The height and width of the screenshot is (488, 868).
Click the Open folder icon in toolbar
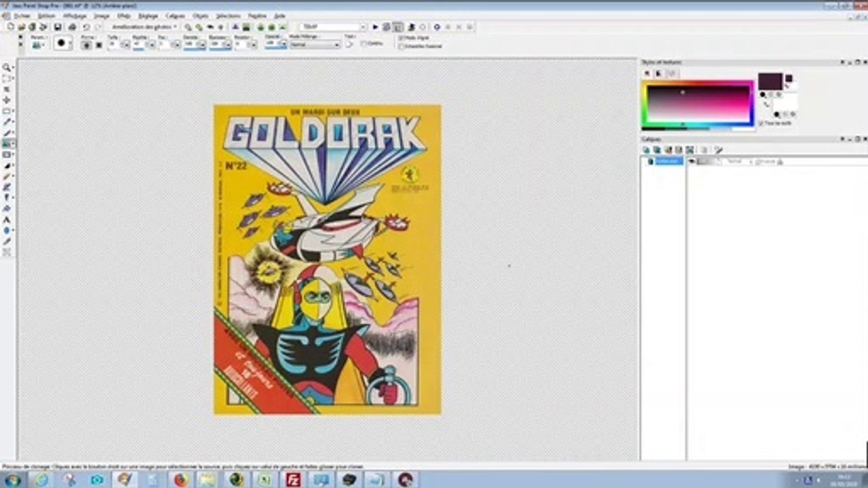22,26
